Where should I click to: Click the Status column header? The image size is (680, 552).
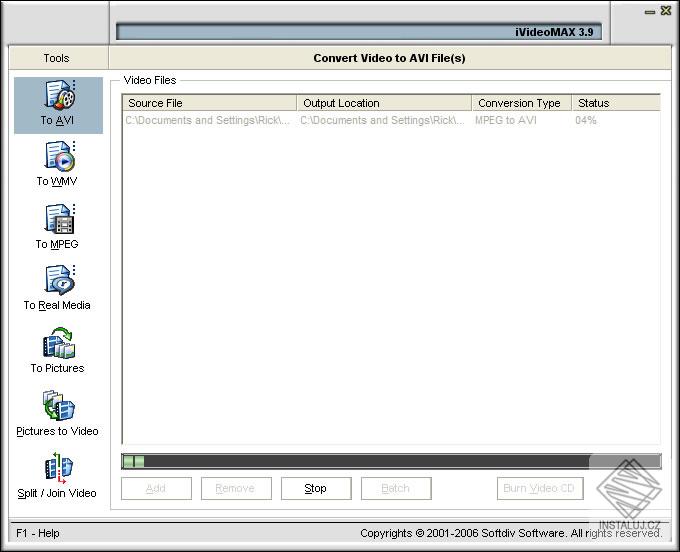(615, 103)
